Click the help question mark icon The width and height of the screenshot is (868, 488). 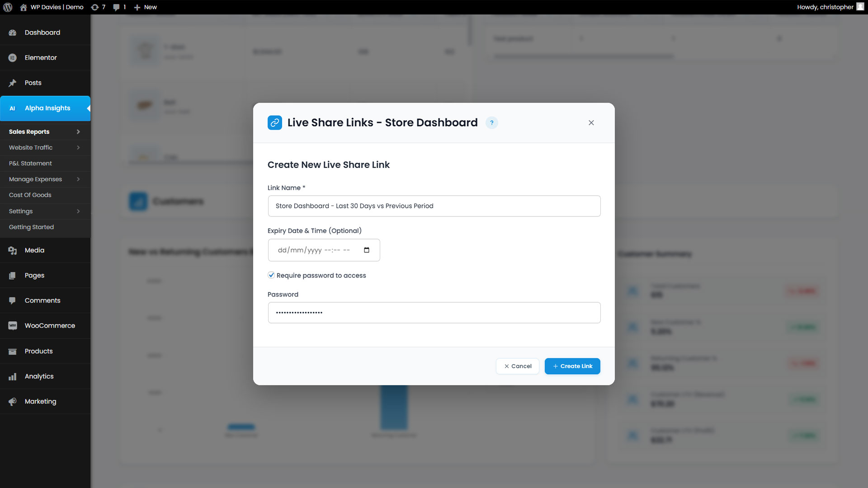point(492,123)
